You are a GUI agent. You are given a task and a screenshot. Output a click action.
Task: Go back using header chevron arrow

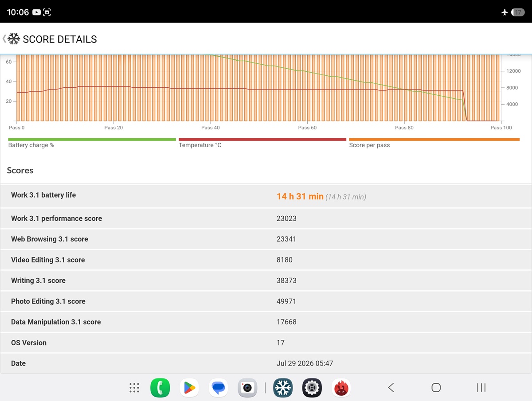tap(4, 39)
